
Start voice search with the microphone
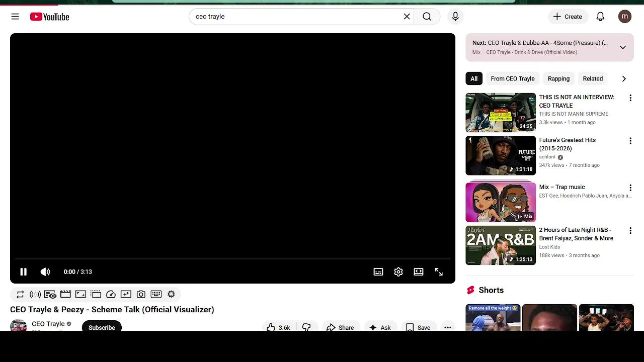[x=455, y=17]
